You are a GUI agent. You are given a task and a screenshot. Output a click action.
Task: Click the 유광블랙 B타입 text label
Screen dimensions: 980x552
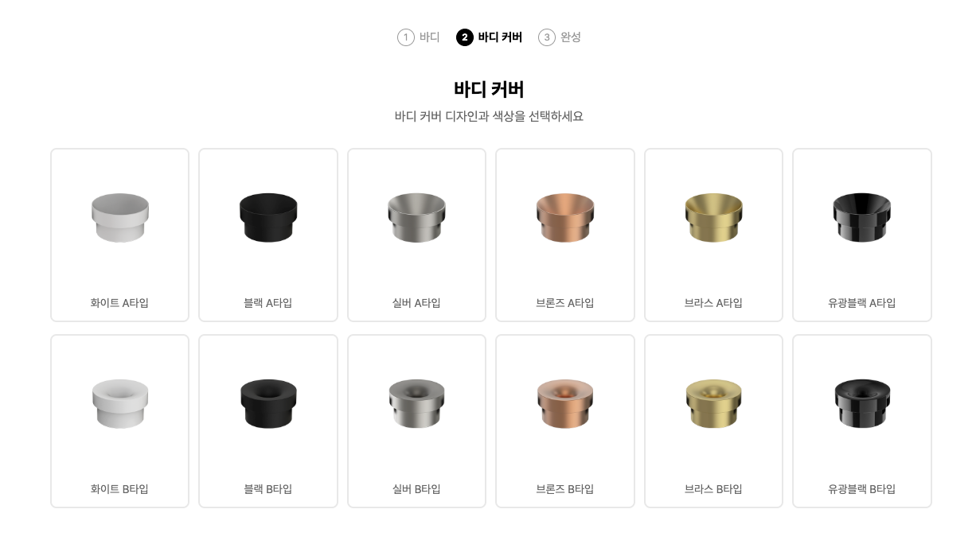coord(862,489)
